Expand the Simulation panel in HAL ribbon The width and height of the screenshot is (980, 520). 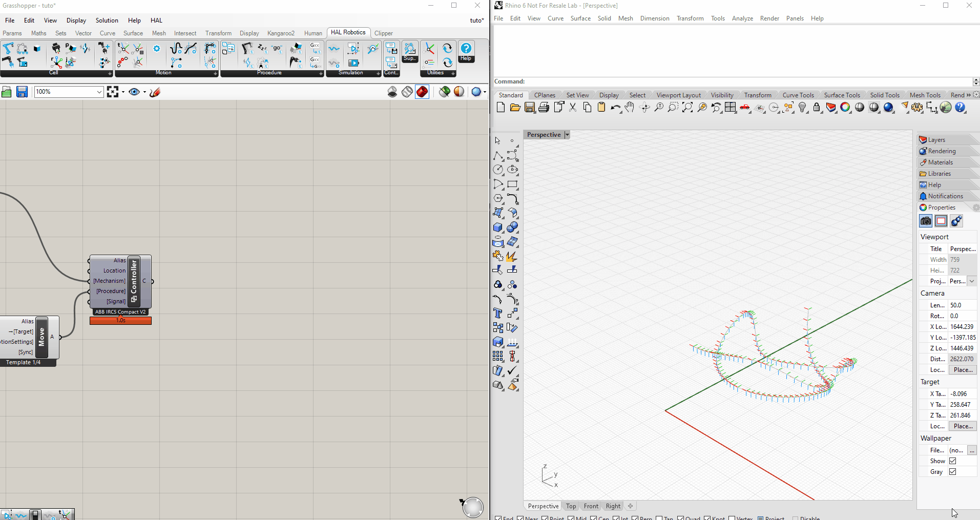point(378,73)
